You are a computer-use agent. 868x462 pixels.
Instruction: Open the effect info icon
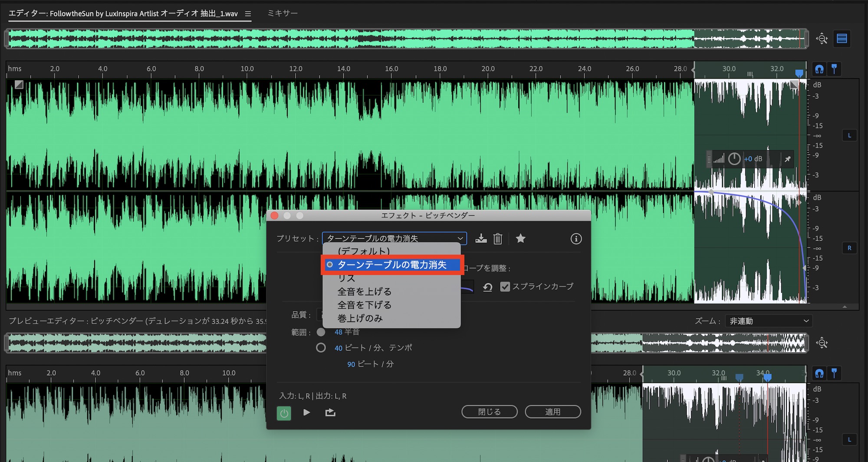[x=576, y=239]
